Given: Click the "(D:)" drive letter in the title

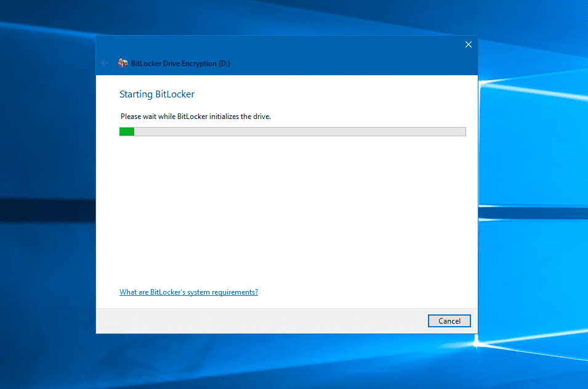Looking at the screenshot, I should pyautogui.click(x=224, y=63).
